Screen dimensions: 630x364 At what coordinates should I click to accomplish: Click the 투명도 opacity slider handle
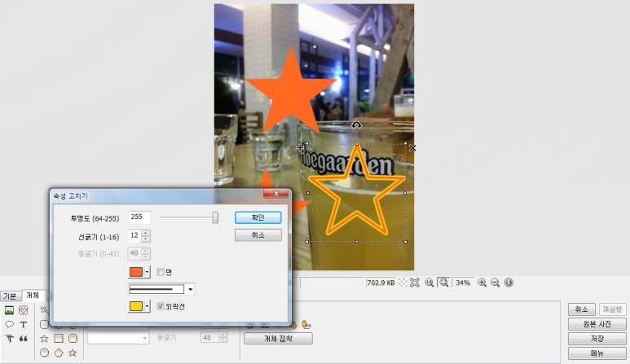click(x=215, y=217)
